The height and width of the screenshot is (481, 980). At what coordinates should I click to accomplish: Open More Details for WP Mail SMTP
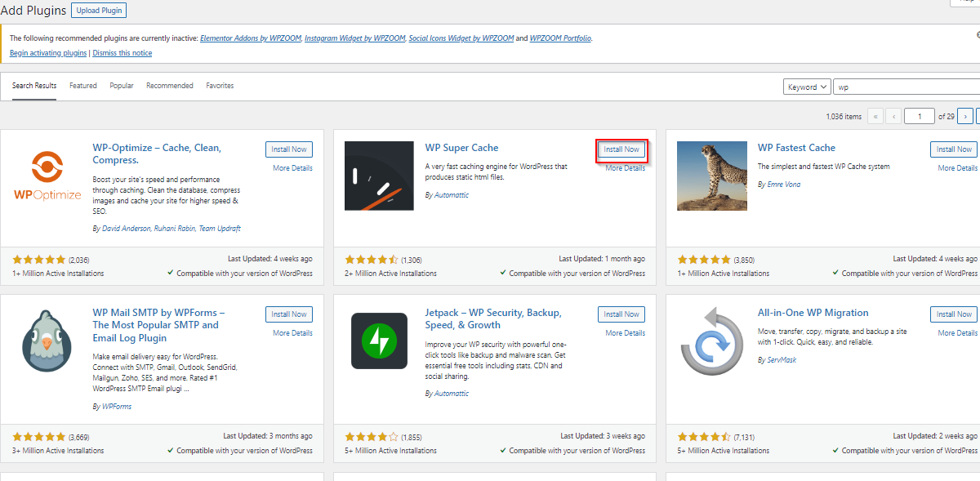pyautogui.click(x=292, y=333)
